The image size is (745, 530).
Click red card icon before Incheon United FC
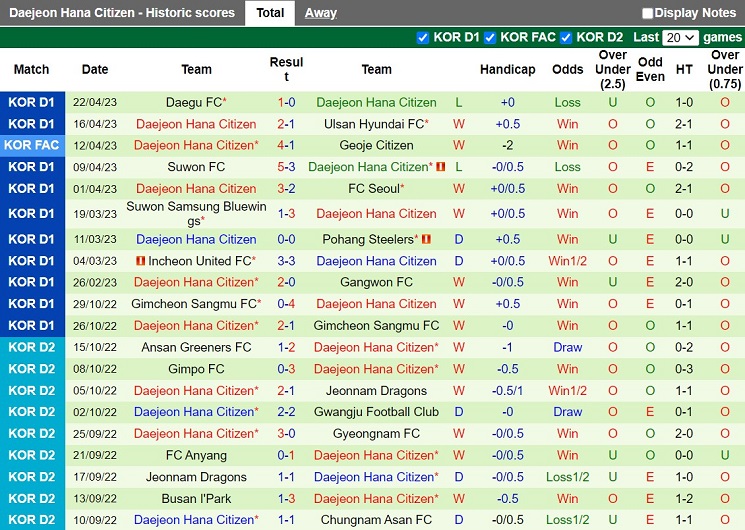(141, 260)
